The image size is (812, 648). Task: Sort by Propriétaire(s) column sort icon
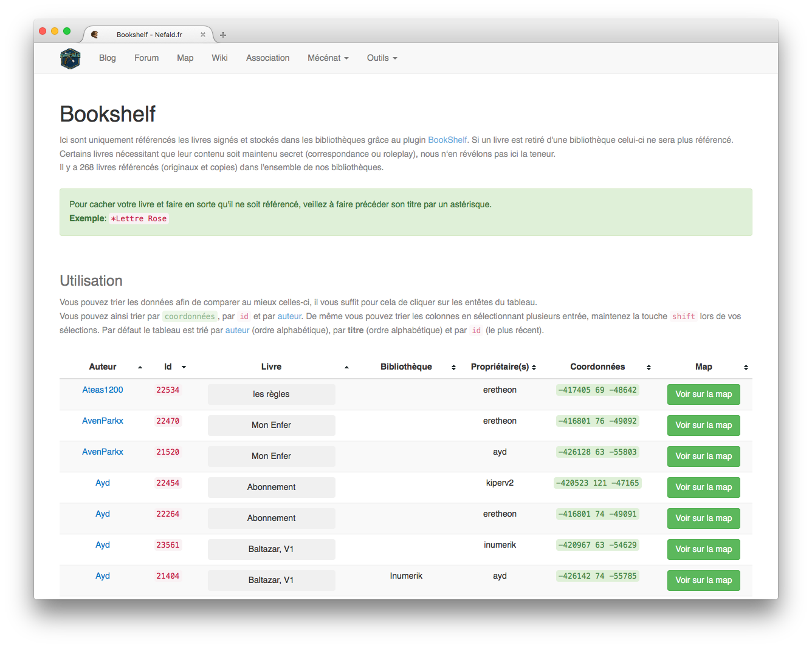pos(534,367)
